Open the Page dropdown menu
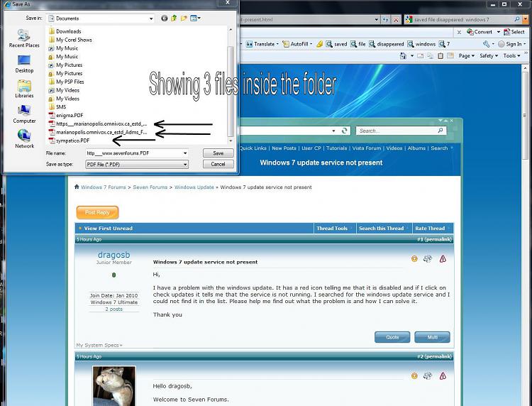The height and width of the screenshot is (406, 532). (x=467, y=55)
